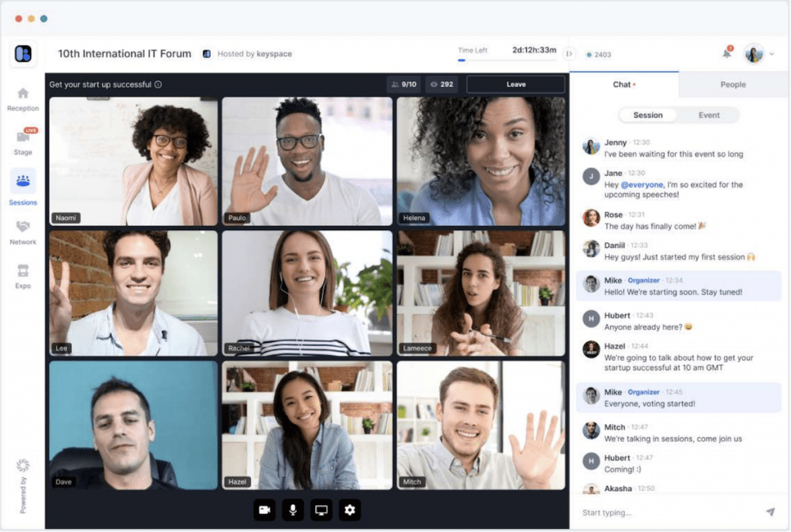Open the Expo booth icon
Screen dimensions: 791x532
pos(23,271)
